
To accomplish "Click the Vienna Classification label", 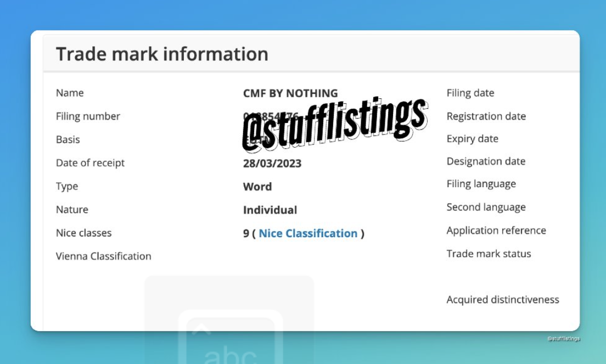I will point(103,256).
